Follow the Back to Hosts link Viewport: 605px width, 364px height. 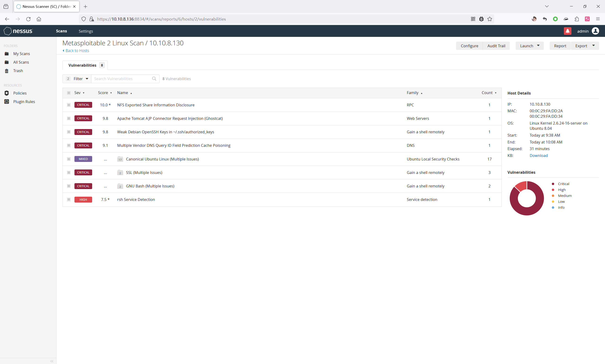76,51
